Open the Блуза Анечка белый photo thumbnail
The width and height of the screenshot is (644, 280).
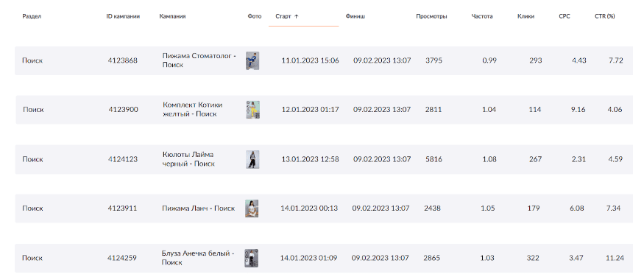point(252,258)
